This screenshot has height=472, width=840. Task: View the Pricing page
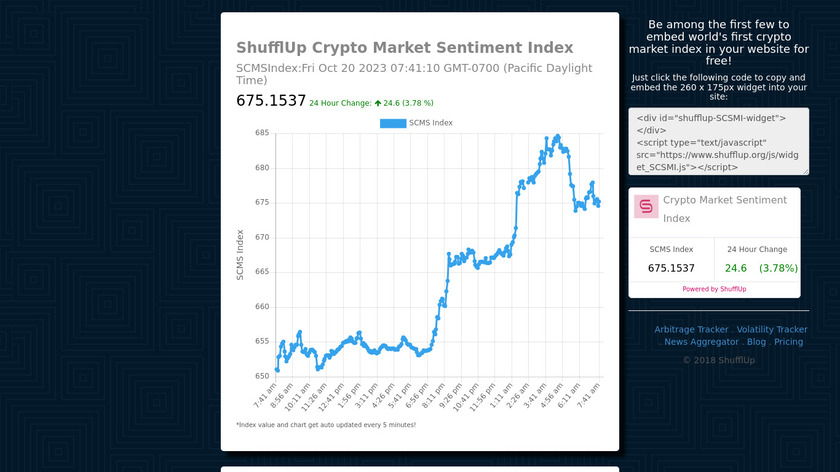coord(788,342)
